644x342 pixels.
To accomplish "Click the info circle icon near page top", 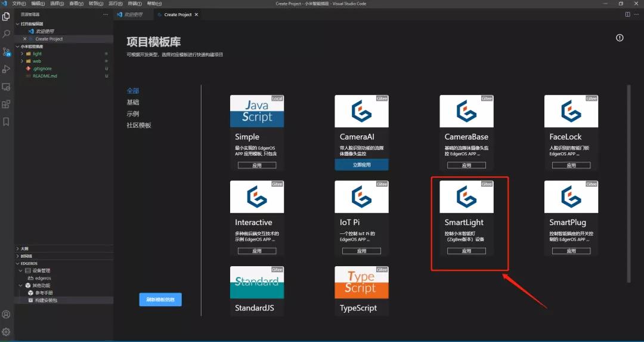I will 620,38.
